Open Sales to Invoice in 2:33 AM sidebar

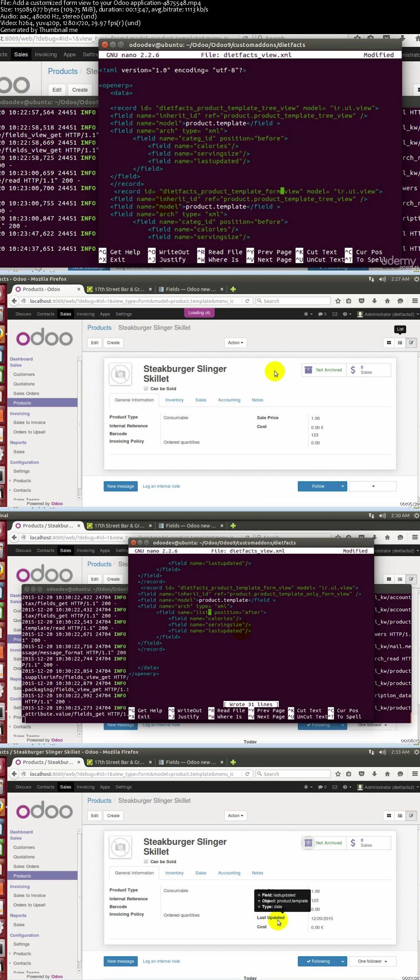(x=30, y=895)
